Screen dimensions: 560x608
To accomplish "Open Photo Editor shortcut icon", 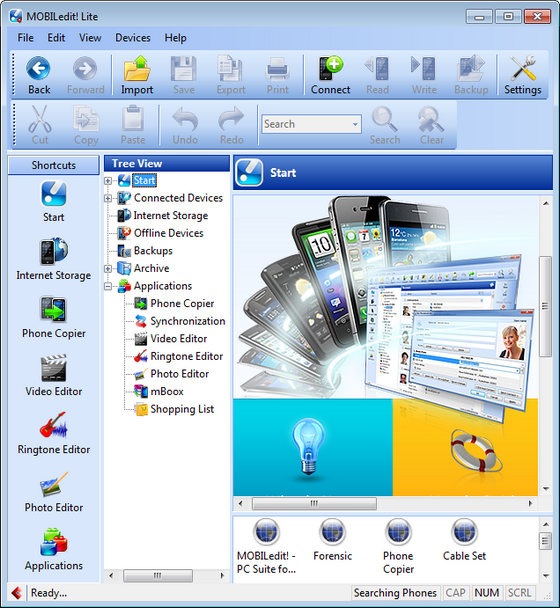I will (54, 484).
